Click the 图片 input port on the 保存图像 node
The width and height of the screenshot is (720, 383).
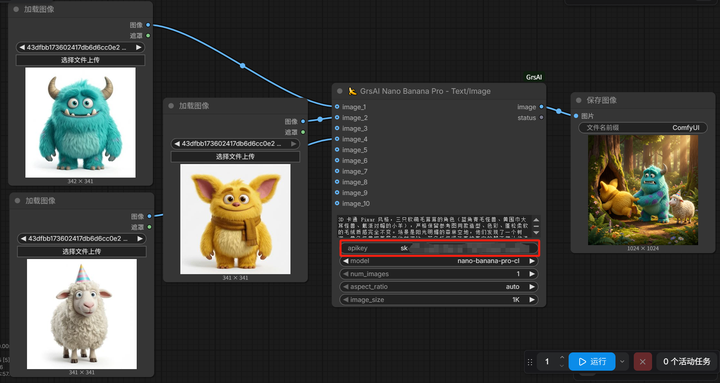(x=576, y=116)
